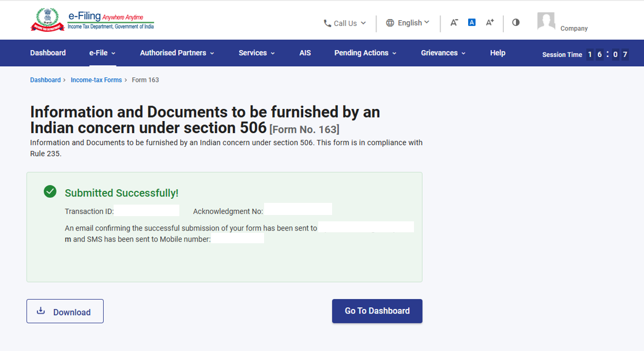Click the download arrow icon in the Download button
644x351 pixels.
(41, 311)
